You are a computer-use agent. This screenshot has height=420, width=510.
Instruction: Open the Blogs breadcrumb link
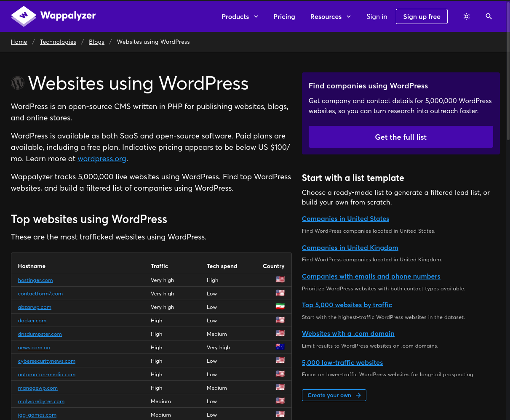pyautogui.click(x=96, y=42)
